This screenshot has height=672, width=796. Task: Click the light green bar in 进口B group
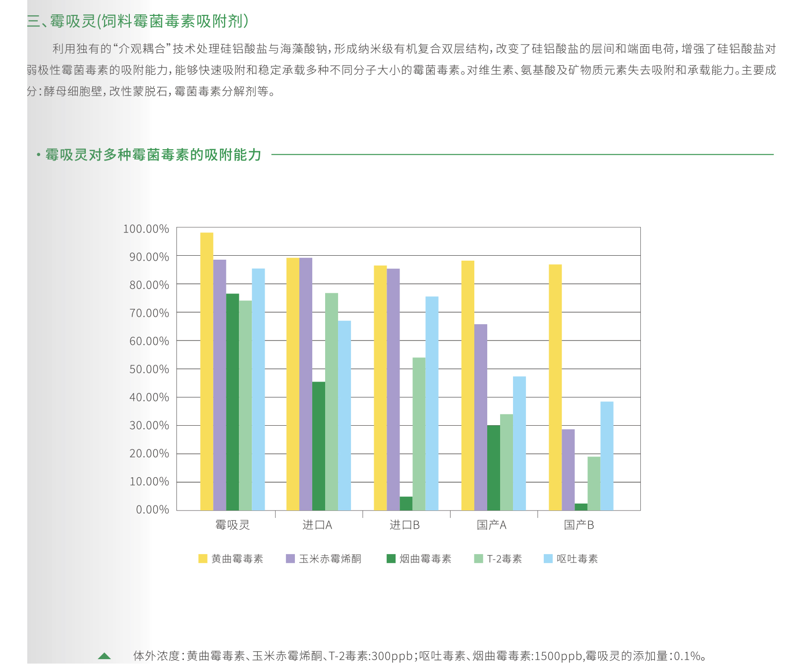coord(419,434)
